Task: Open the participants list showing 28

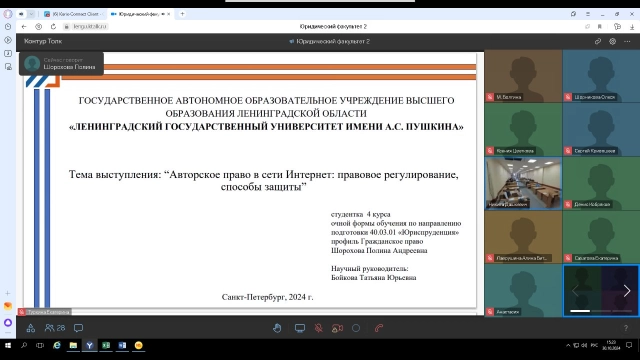Action: click(55, 328)
